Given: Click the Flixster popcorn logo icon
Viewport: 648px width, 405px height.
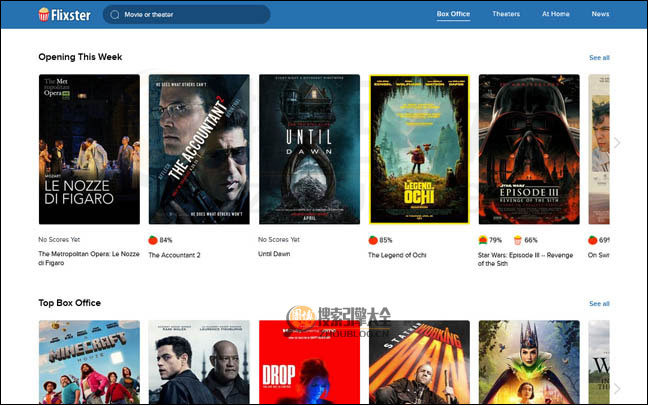Looking at the screenshot, I should point(45,15).
